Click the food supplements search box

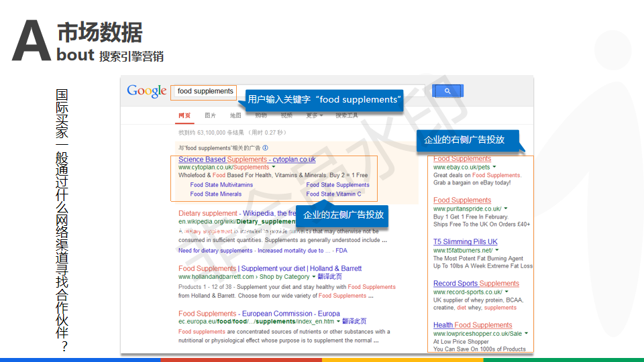205,91
